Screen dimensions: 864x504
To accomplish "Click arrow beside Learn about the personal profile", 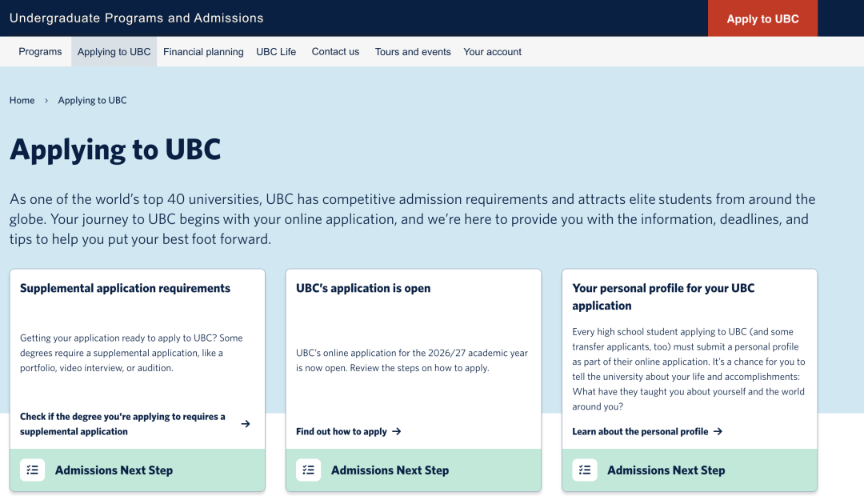I will 718,431.
